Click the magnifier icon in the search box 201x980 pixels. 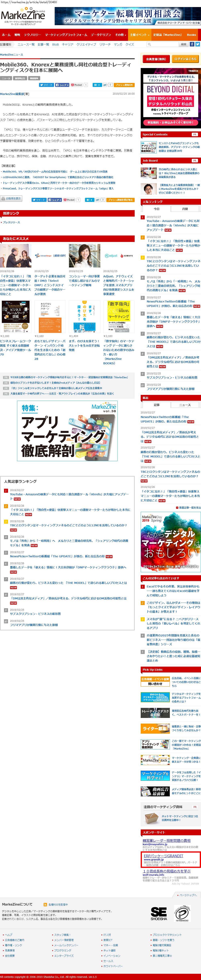point(150,44)
